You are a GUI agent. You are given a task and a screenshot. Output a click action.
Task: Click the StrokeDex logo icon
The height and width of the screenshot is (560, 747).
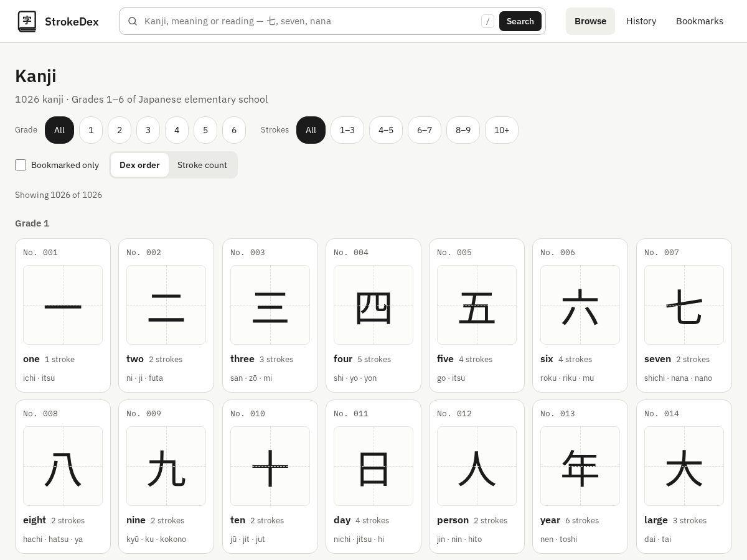tap(27, 21)
